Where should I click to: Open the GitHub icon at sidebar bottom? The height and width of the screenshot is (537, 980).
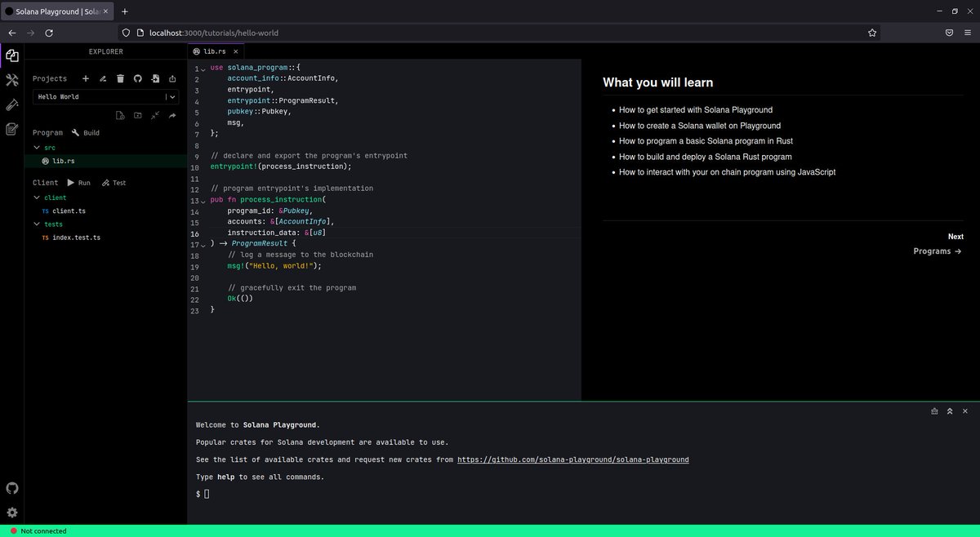[11, 488]
